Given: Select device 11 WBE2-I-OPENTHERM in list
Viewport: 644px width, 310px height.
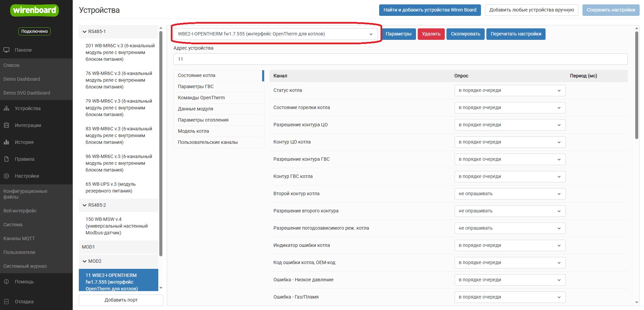Looking at the screenshot, I should [x=118, y=280].
